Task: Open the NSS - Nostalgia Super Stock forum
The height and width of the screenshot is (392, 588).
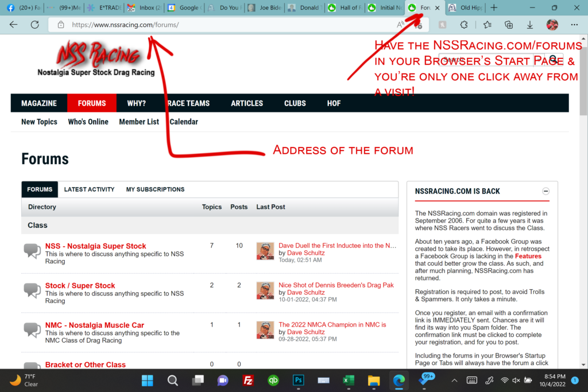Action: tap(96, 246)
